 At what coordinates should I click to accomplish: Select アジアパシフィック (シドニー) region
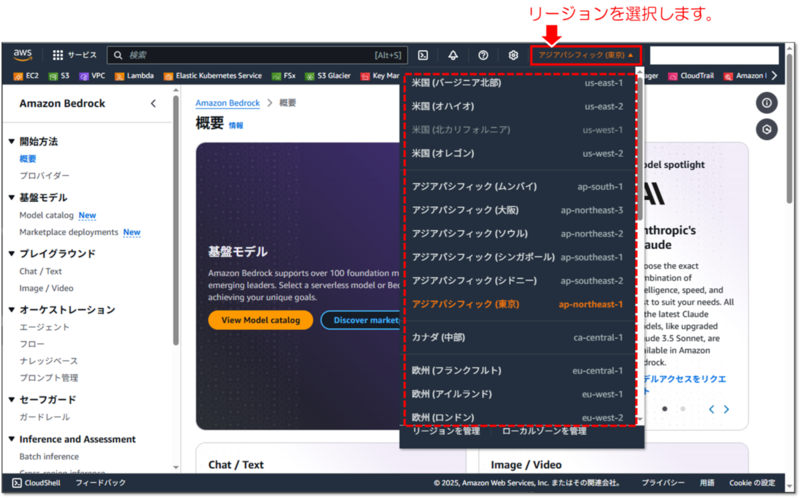pos(517,280)
